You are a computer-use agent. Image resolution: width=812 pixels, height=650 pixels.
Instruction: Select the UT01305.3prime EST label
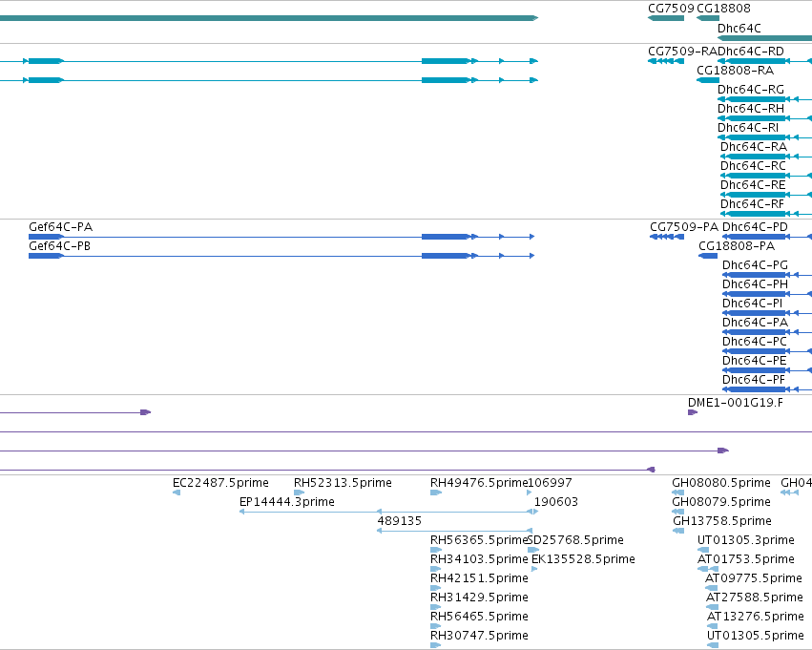tap(746, 540)
